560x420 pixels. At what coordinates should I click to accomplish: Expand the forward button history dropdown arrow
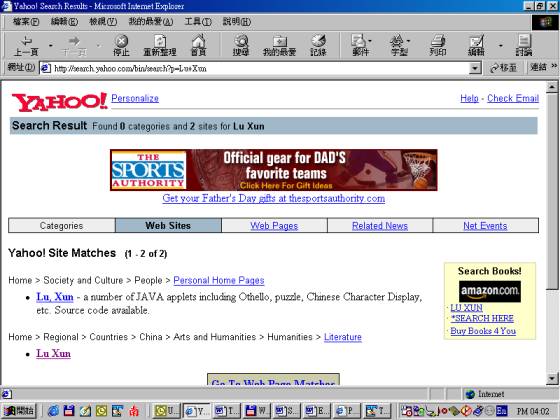(x=98, y=46)
